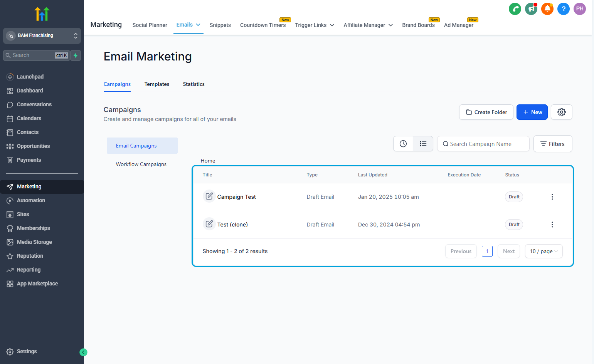Collapse the sidebar with green arrow
The height and width of the screenshot is (364, 594).
tap(83, 352)
